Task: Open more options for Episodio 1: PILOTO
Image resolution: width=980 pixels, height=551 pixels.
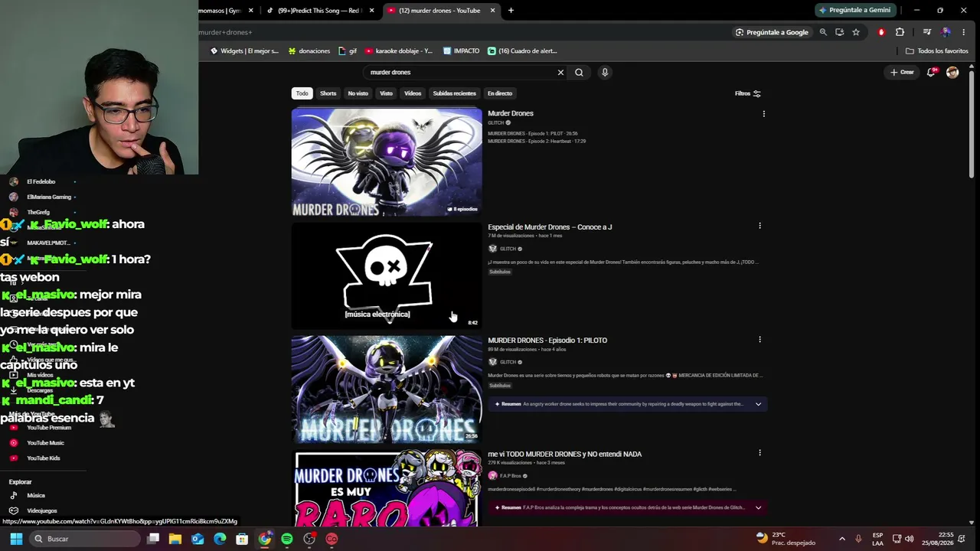Action: [x=759, y=339]
